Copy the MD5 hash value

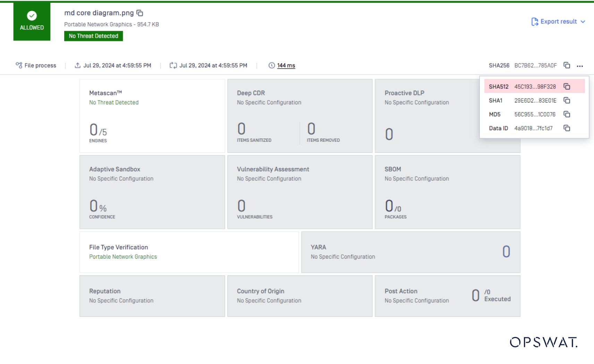[x=567, y=114]
